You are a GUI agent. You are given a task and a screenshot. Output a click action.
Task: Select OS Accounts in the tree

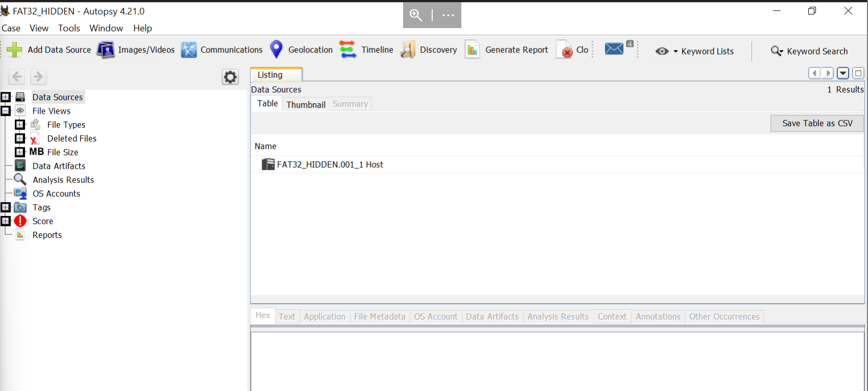tap(56, 193)
